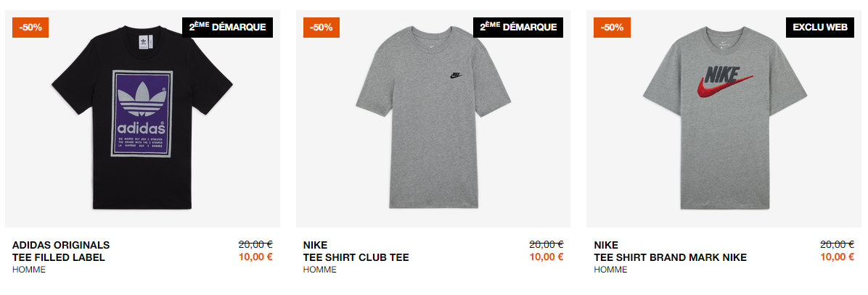This screenshot has width=868, height=295.
Task: Click 10,00 € price of Brand Mark tee
Action: coord(837,257)
